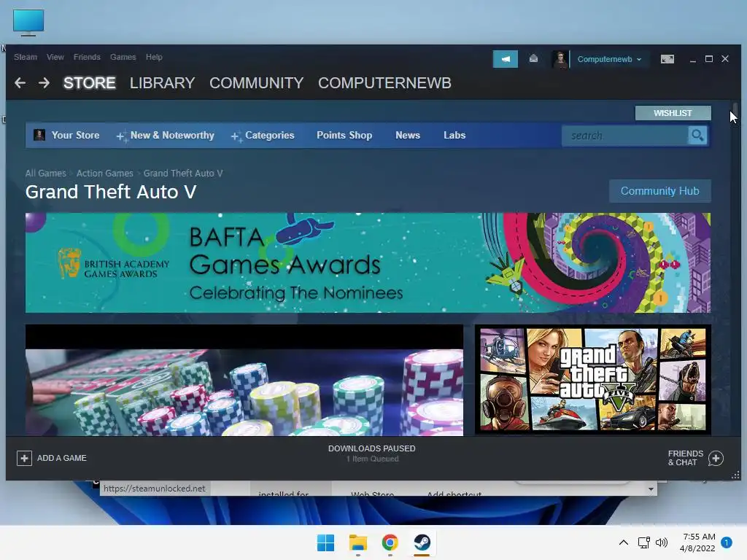Open the taskbar clock and date

pyautogui.click(x=698, y=542)
